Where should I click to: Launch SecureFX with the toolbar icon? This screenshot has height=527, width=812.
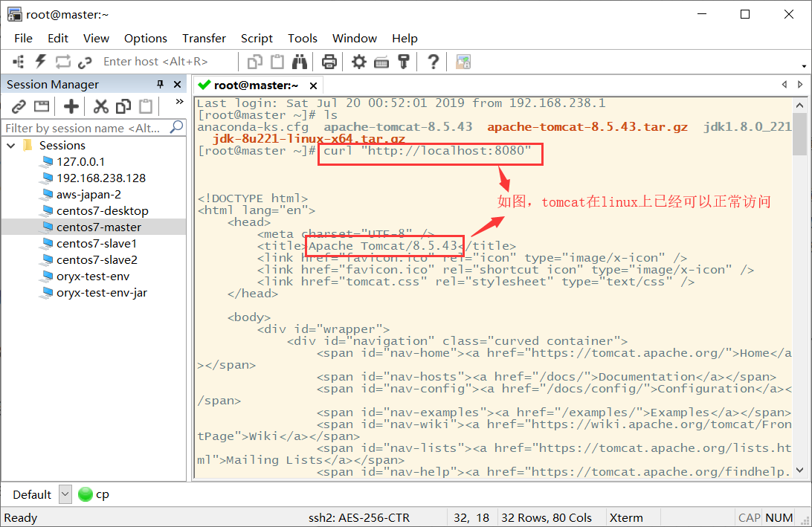(x=463, y=62)
